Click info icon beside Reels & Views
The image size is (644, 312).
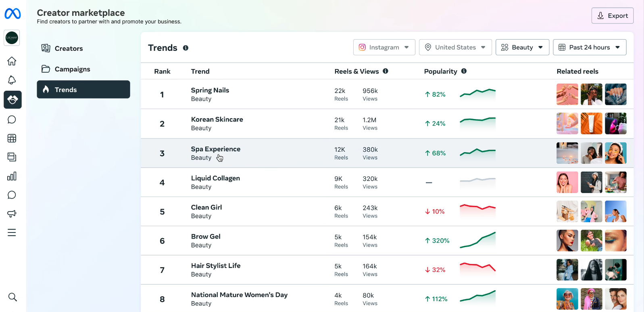coord(386,71)
